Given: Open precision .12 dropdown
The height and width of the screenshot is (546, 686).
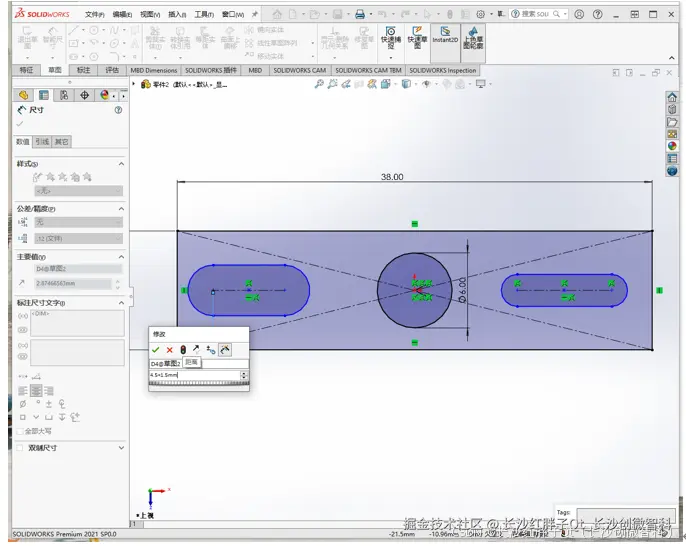Looking at the screenshot, I should click(78, 238).
